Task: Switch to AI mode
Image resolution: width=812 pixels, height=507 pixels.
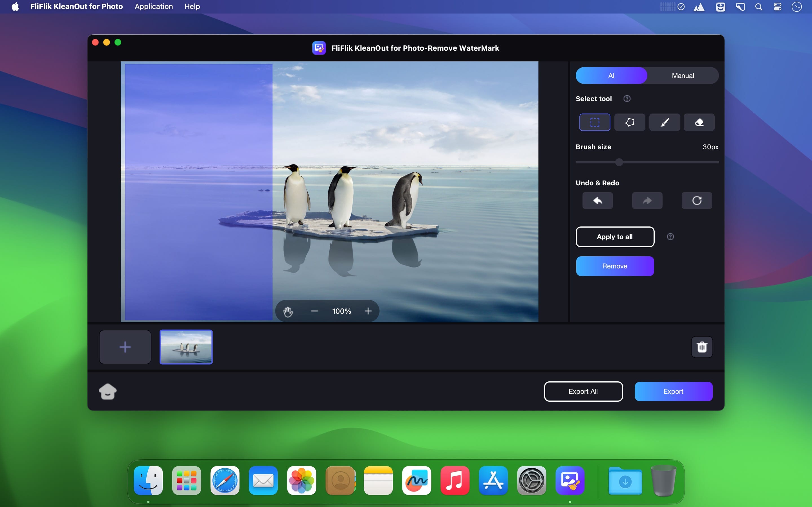Action: (611, 75)
